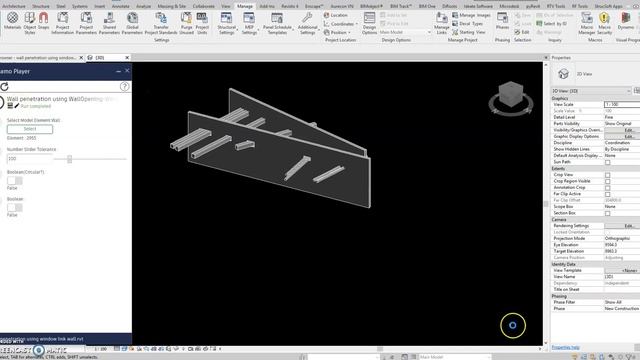The image size is (640, 360).
Task: Click Decal Types
Action: pyautogui.click(x=467, y=24)
